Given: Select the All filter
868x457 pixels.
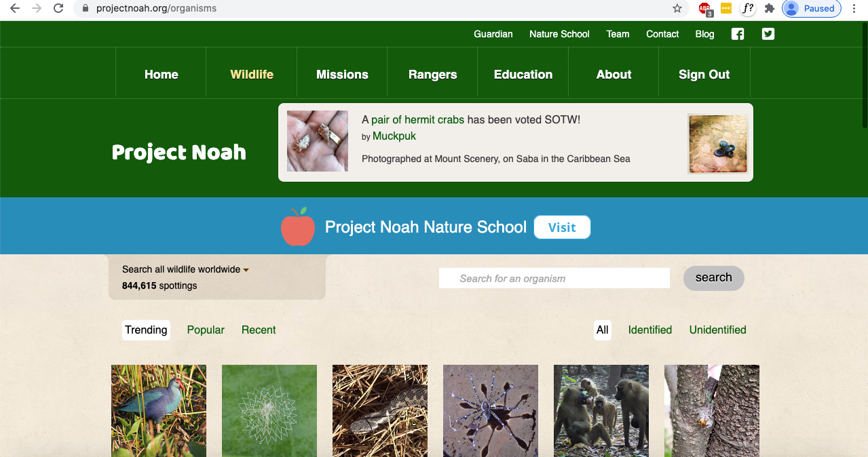Looking at the screenshot, I should tap(602, 330).
